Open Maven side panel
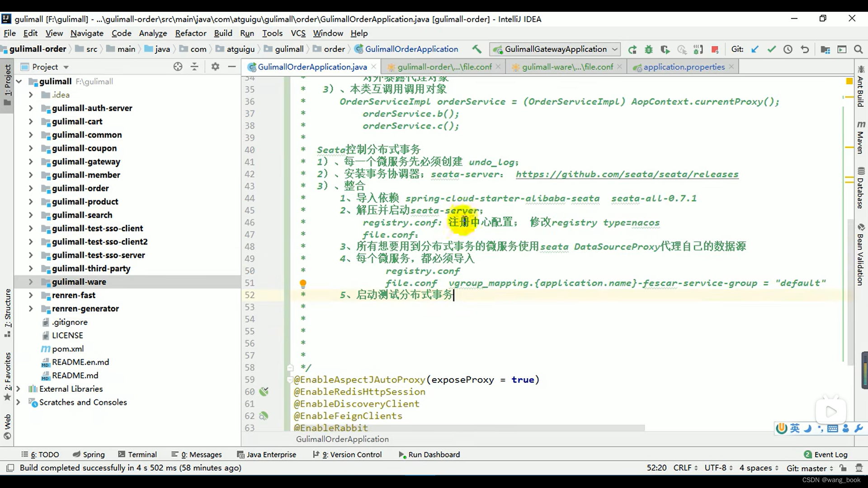Image resolution: width=868 pixels, height=488 pixels. [x=861, y=137]
